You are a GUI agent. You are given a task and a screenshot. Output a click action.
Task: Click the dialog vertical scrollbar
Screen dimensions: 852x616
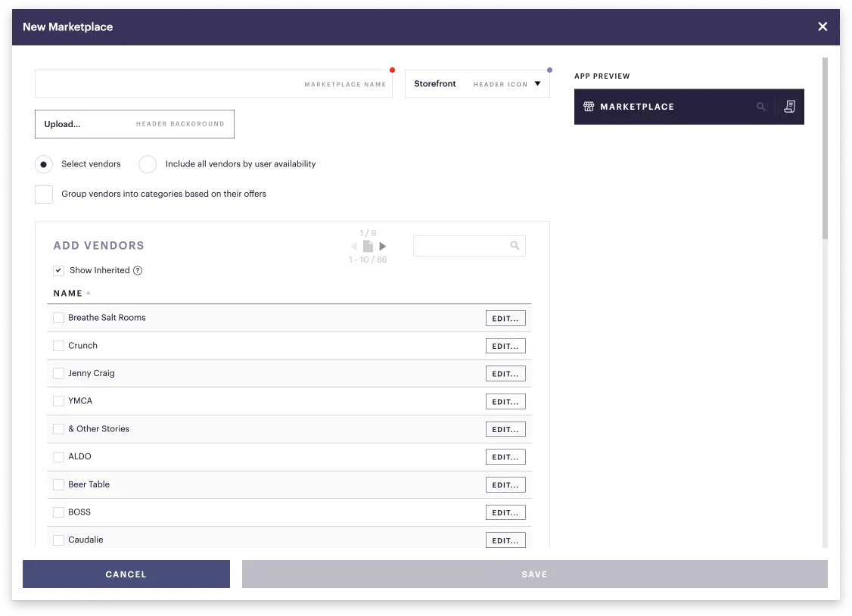pos(825,148)
